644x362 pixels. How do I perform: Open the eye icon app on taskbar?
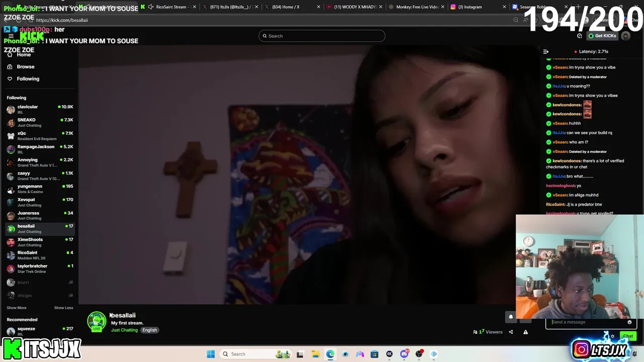pos(345,354)
